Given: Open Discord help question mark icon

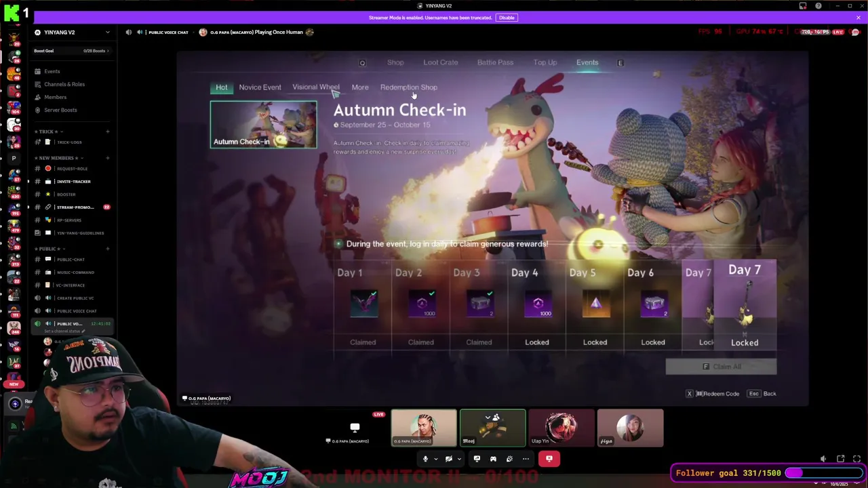Looking at the screenshot, I should pyautogui.click(x=818, y=6).
